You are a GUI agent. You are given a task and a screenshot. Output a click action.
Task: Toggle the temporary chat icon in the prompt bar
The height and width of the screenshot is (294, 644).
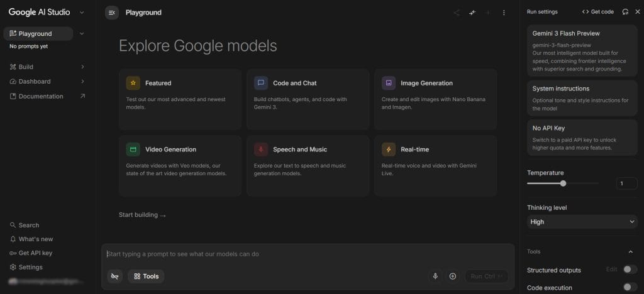(115, 276)
